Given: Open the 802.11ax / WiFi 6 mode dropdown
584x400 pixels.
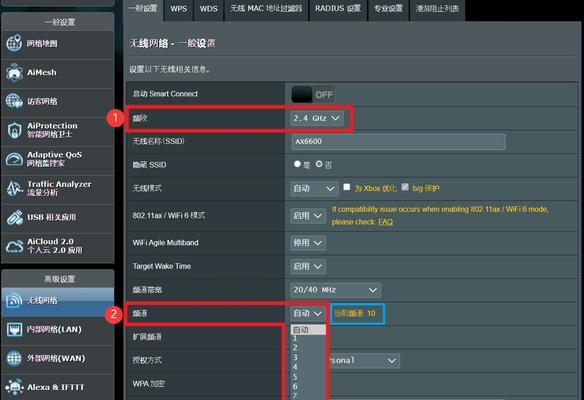Looking at the screenshot, I should click(308, 216).
